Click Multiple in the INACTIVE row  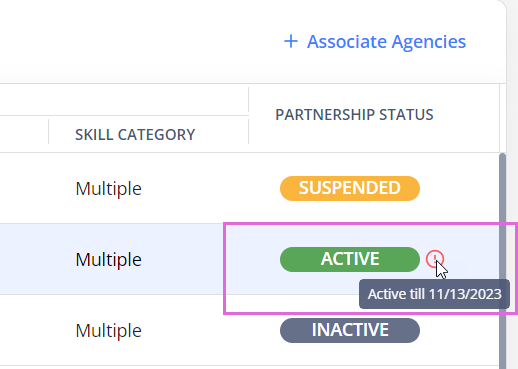coord(108,331)
